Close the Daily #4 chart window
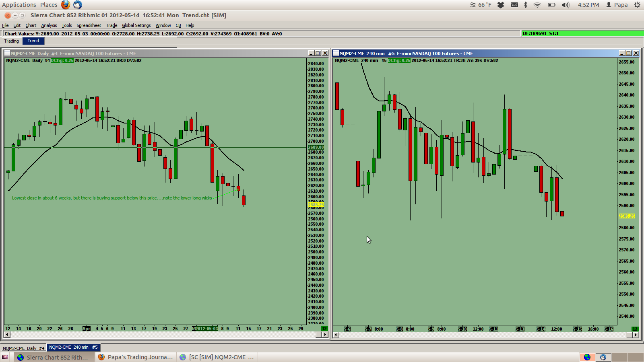644x362 pixels. (325, 53)
